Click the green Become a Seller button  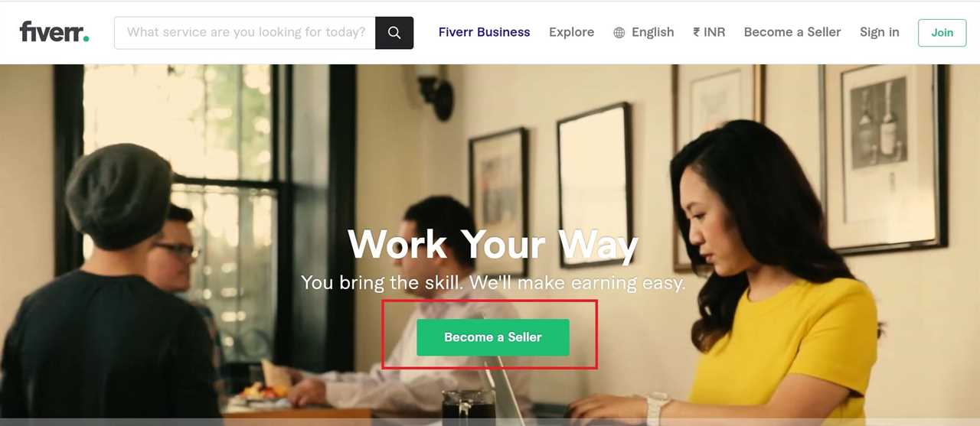tap(493, 337)
